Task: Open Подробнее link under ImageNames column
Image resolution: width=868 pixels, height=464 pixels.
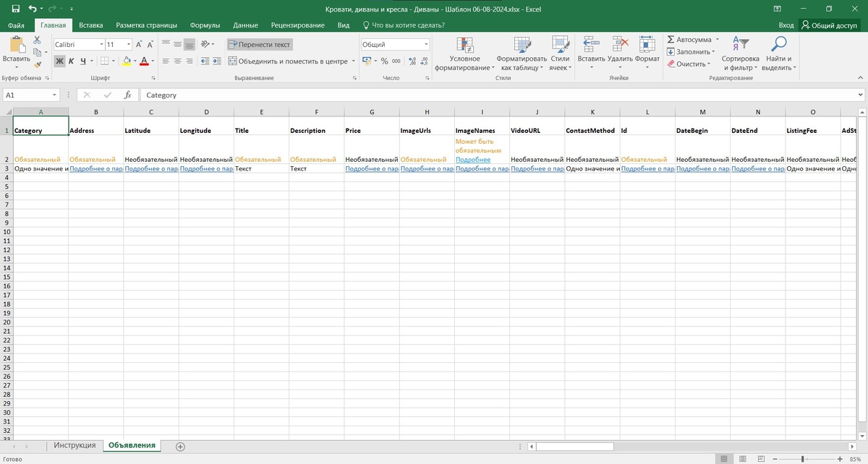Action: [473, 159]
